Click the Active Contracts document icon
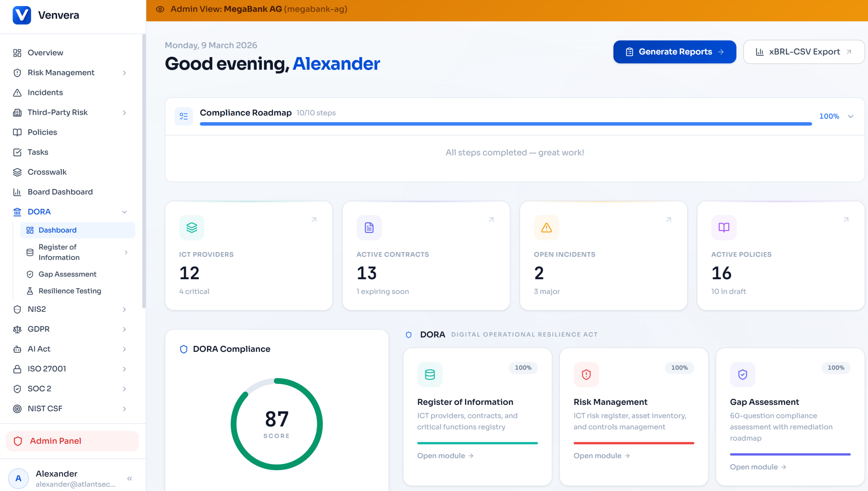 coord(369,227)
